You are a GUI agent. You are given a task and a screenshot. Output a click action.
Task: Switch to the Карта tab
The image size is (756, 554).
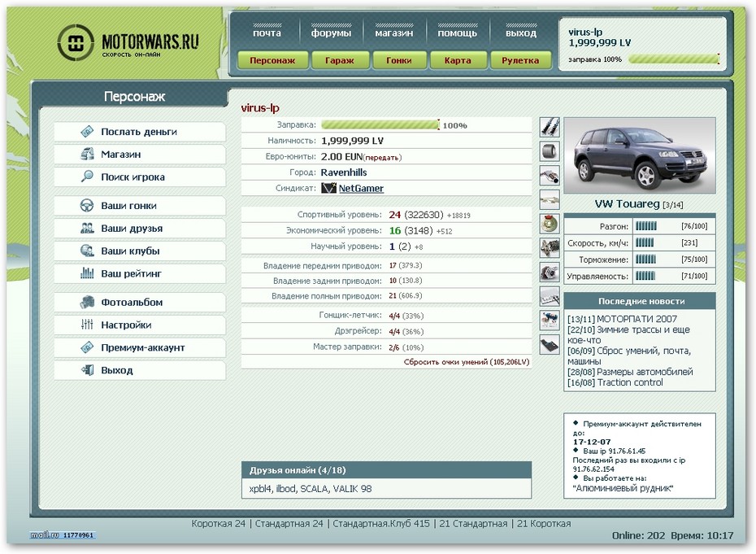(x=458, y=60)
